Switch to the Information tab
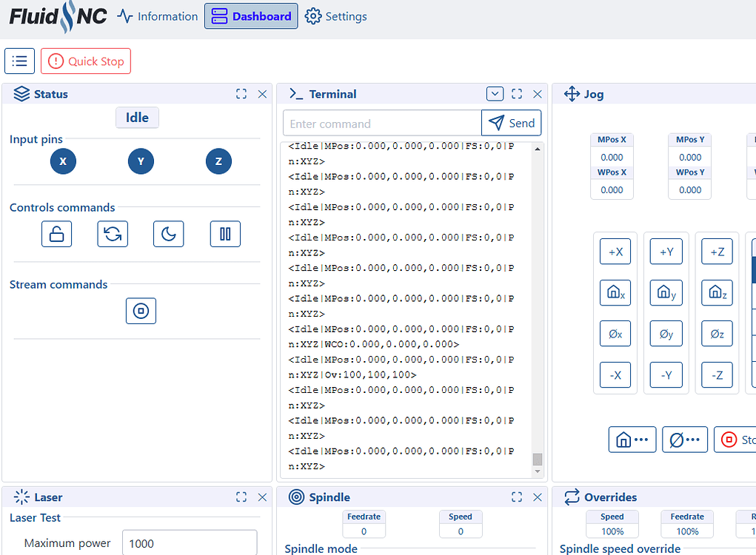 tap(157, 16)
